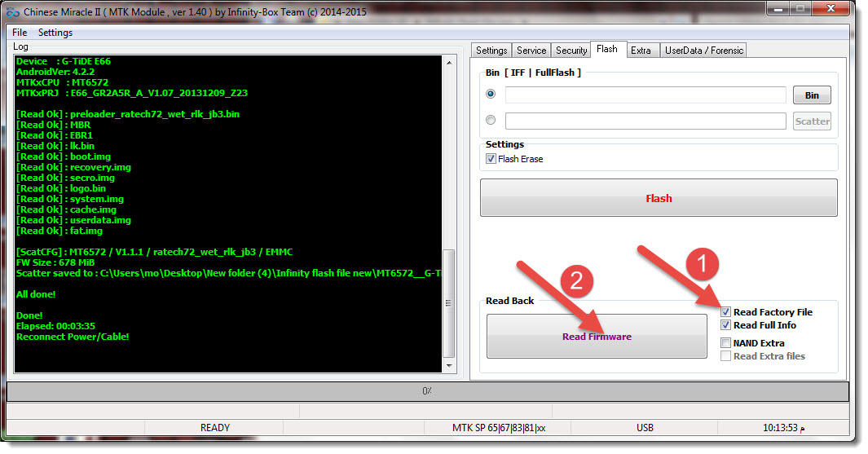Click the READY status bar entry
This screenshot has height=454, width=868.
pos(215,427)
